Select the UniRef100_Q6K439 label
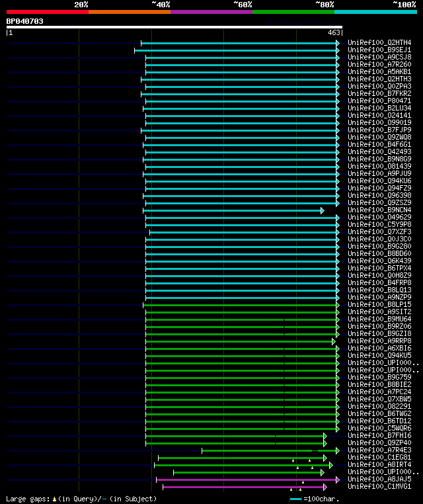 pyautogui.click(x=379, y=261)
